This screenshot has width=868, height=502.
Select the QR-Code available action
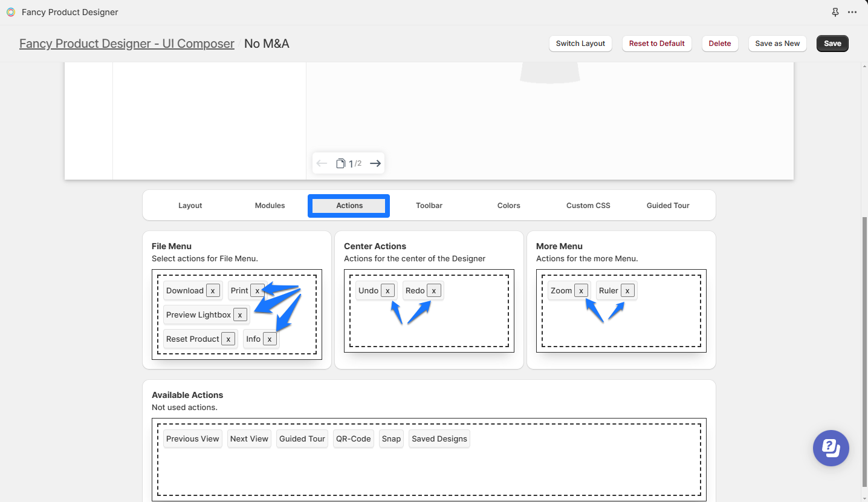[x=354, y=439]
